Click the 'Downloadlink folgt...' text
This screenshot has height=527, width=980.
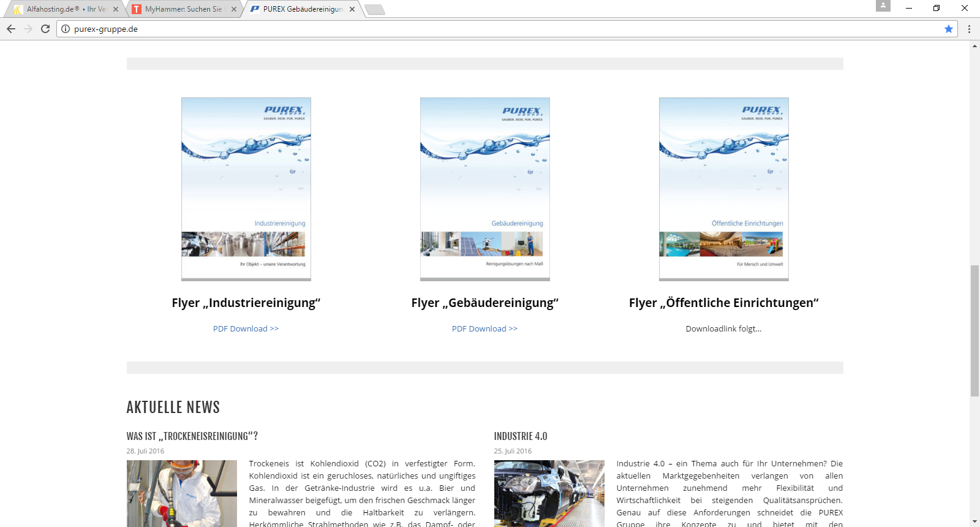point(724,329)
